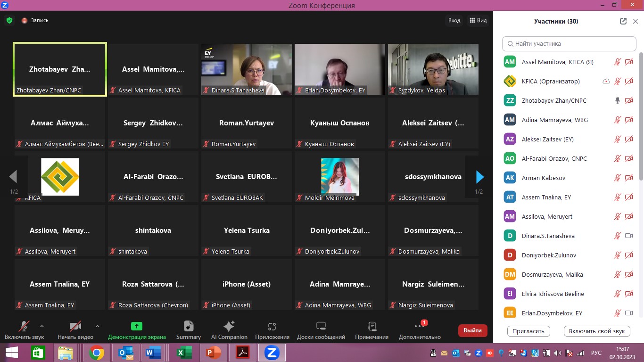Open File Explorer from taskbar
The image size is (644, 362).
click(x=66, y=353)
